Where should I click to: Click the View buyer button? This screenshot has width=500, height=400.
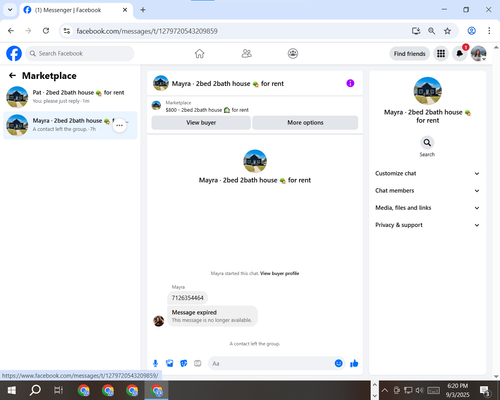click(201, 123)
